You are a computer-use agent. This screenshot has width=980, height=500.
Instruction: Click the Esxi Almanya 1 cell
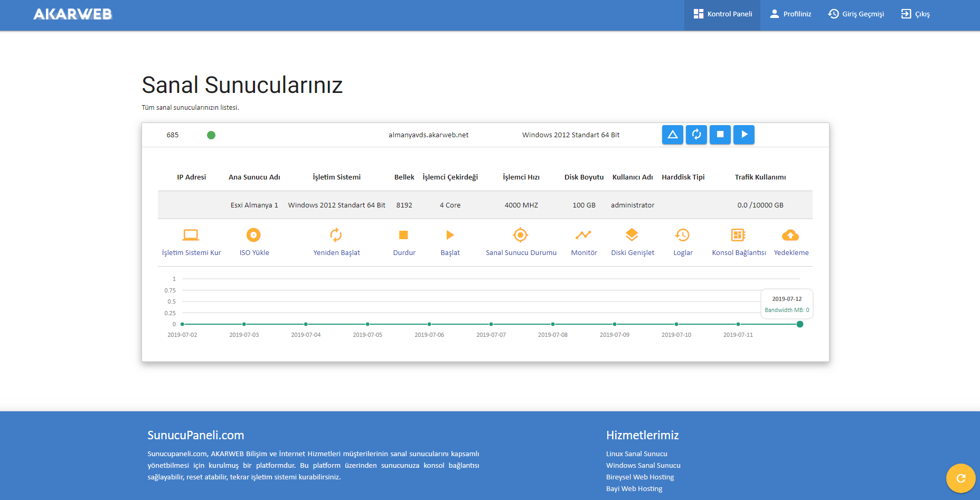point(255,205)
